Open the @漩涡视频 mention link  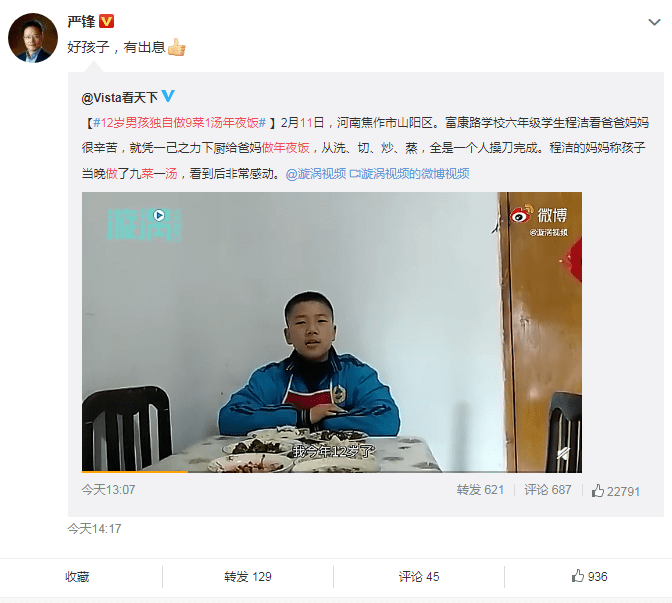click(316, 174)
